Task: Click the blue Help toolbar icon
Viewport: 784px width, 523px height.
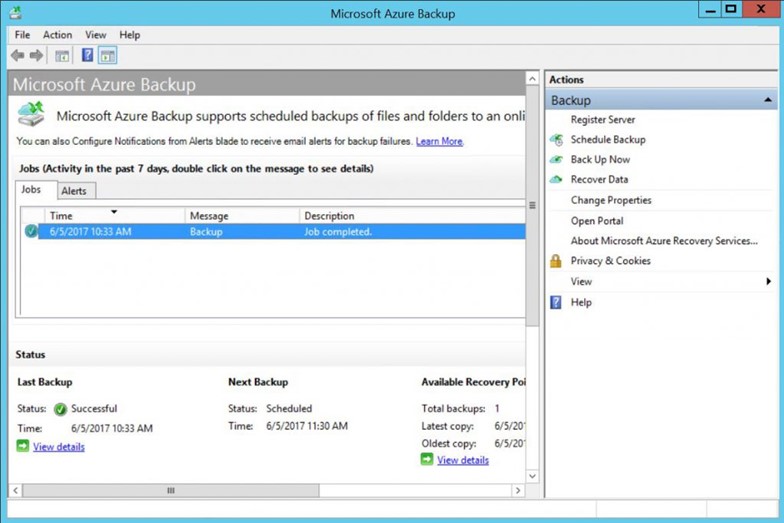Action: 88,55
